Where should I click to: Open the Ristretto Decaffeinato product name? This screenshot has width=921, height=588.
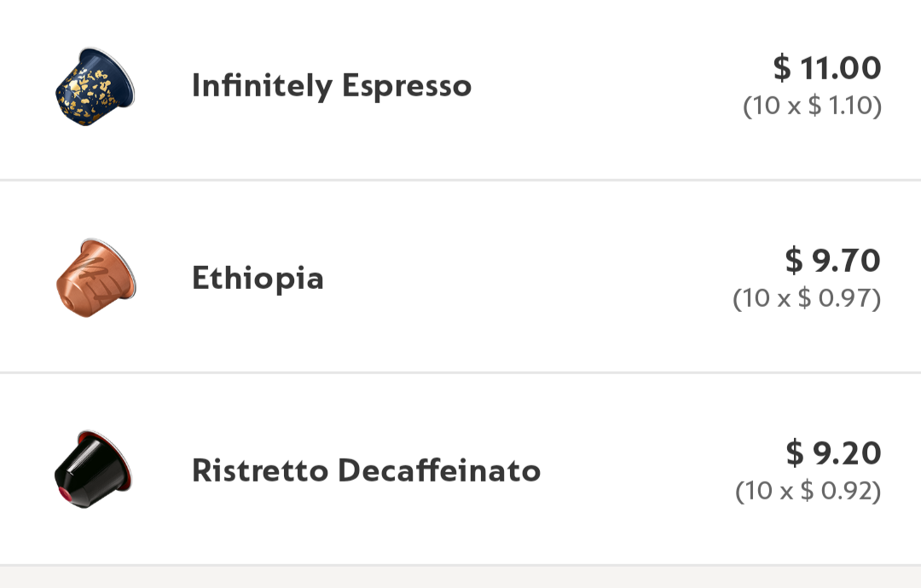(365, 470)
